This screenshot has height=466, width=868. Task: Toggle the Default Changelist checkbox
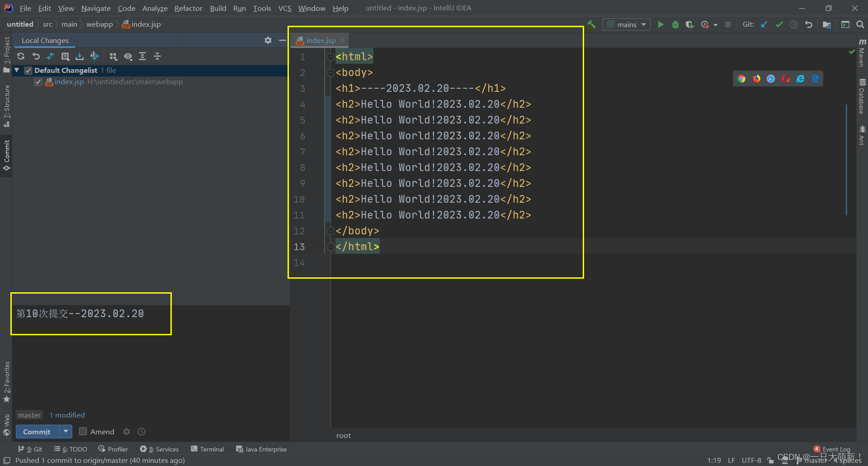(x=28, y=71)
